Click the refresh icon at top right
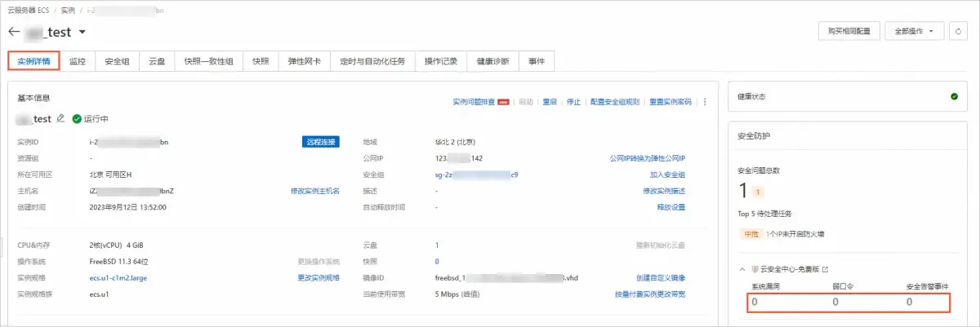Viewport: 980px width, 327px height. pyautogui.click(x=959, y=31)
